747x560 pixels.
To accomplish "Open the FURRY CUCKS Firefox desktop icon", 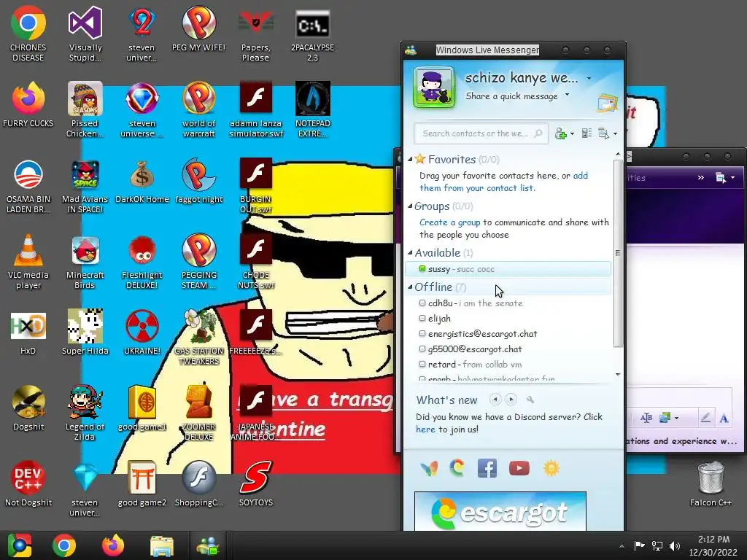I will (28, 105).
